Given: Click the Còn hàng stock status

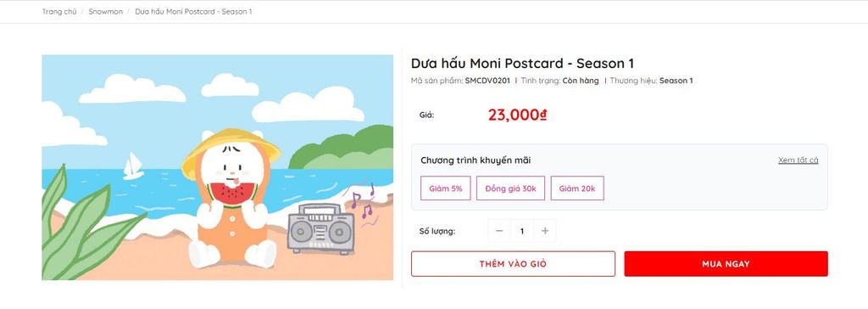Looking at the screenshot, I should pos(581,81).
